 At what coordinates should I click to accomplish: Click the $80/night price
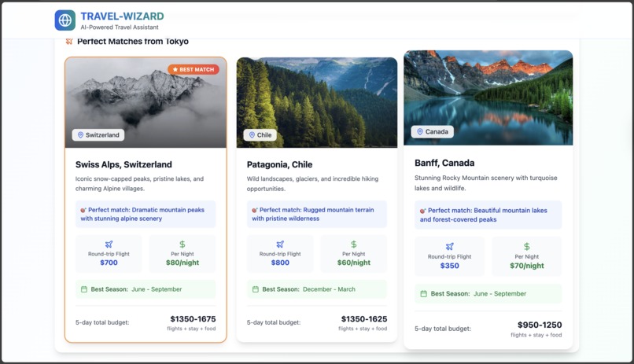[182, 263]
